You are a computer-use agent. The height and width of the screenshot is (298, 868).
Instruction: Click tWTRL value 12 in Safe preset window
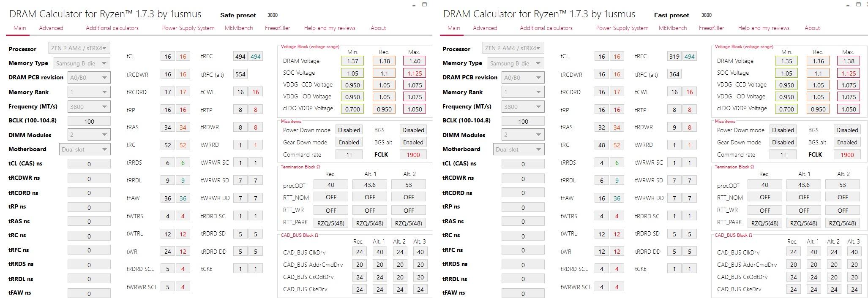pyautogui.click(x=168, y=234)
